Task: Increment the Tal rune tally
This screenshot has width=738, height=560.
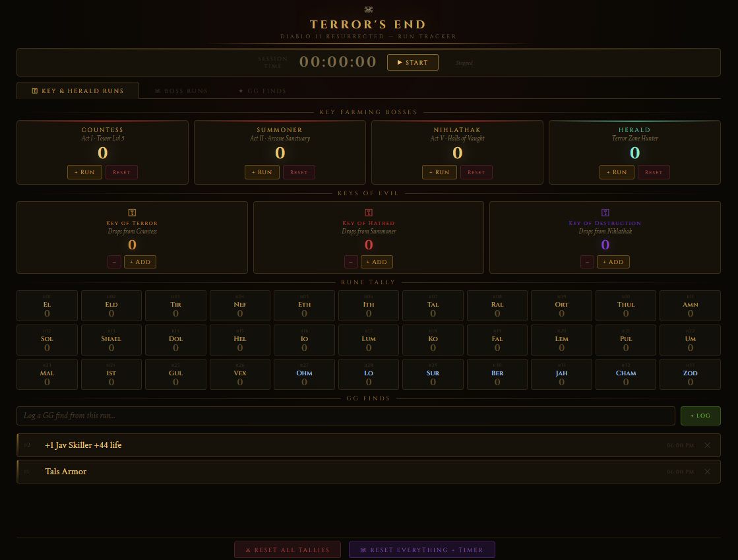Action: click(x=433, y=305)
